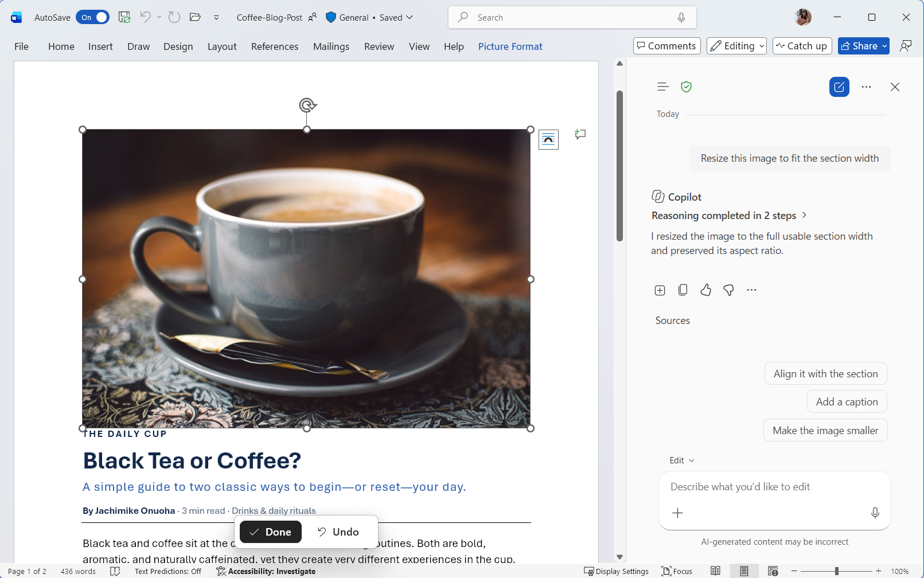Open the Copilot pane menu icon

pos(663,87)
